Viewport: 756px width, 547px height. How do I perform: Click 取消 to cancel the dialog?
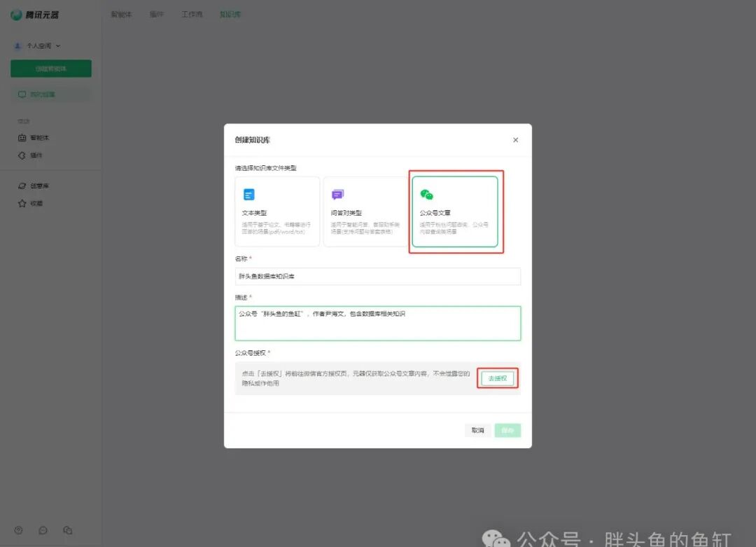click(478, 430)
